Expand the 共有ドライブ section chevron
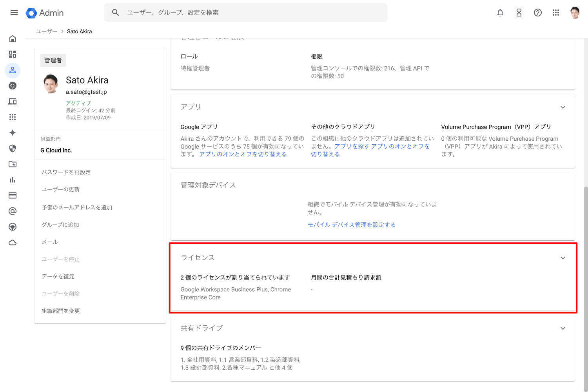Viewport: 588px width, 392px height. tap(563, 328)
